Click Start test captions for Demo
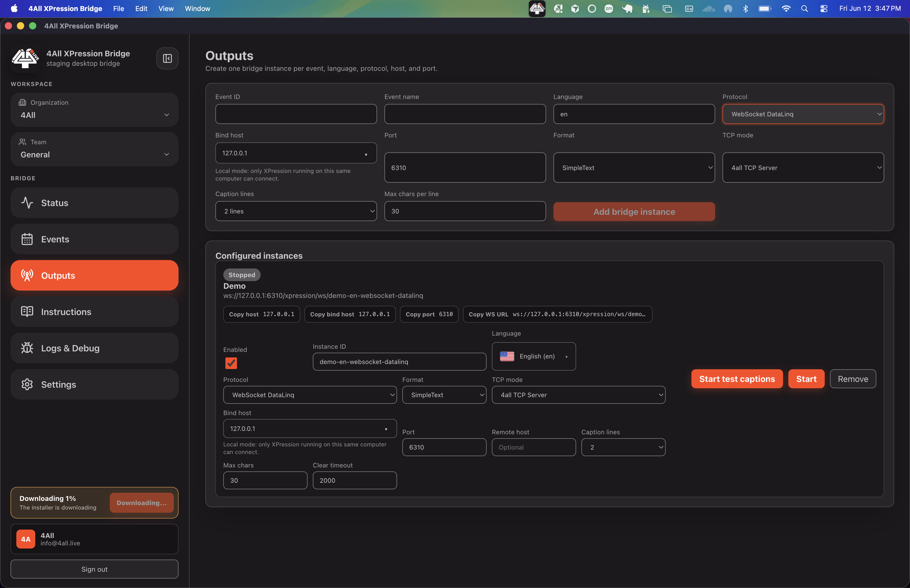 tap(737, 379)
